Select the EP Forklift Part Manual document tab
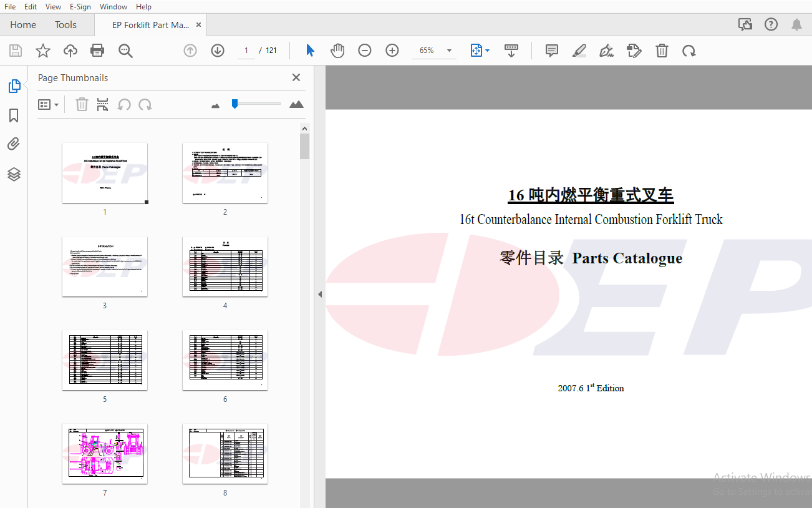Viewport: 812px width, 508px height. pos(150,25)
